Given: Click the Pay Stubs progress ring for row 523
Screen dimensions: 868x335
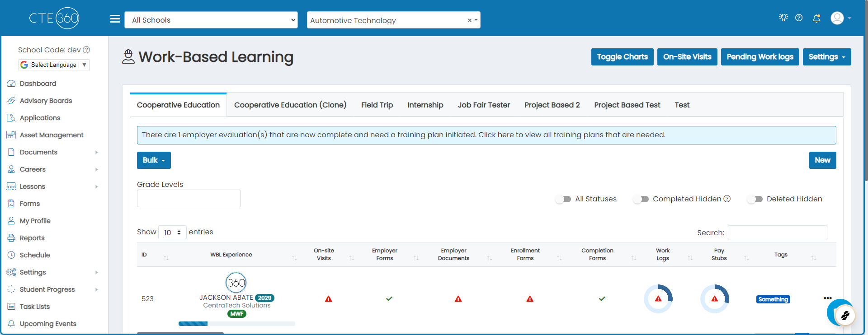Looking at the screenshot, I should 715,298.
